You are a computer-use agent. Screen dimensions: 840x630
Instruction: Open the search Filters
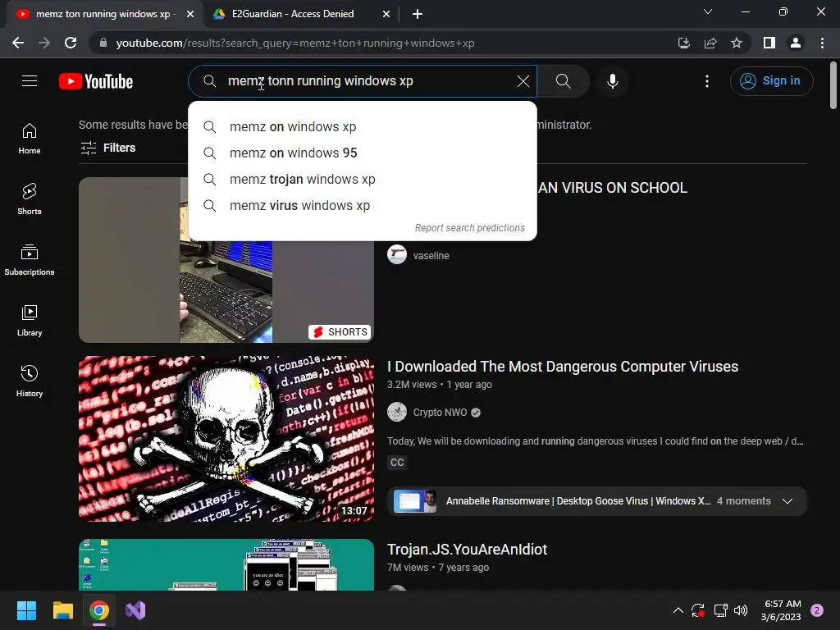click(107, 148)
